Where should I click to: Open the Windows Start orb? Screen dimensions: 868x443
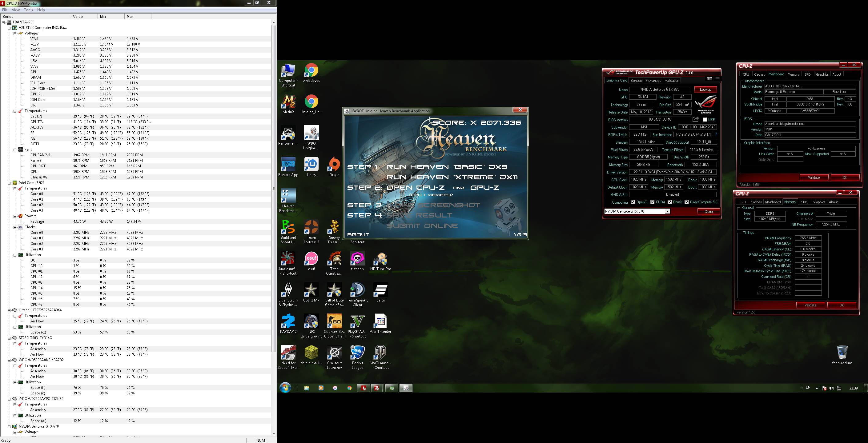click(285, 388)
